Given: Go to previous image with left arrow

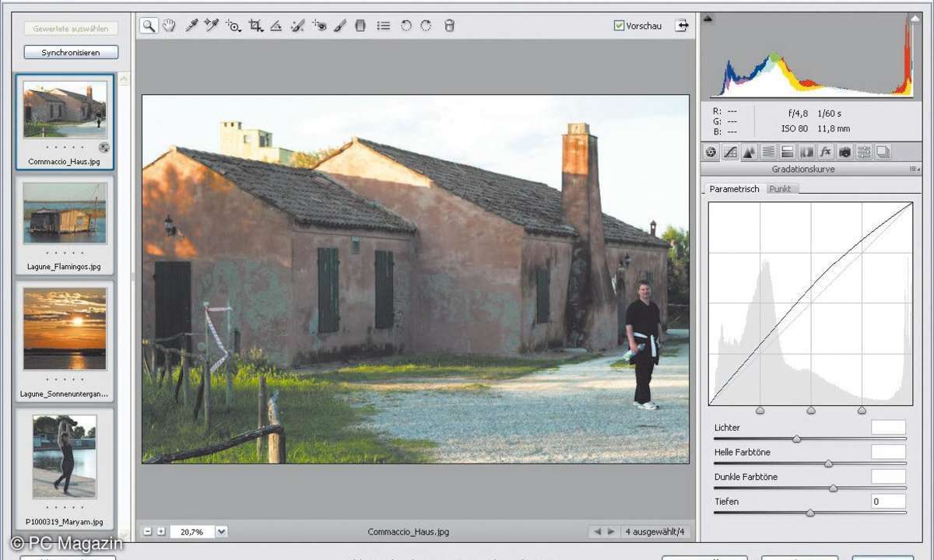Looking at the screenshot, I should click(598, 532).
